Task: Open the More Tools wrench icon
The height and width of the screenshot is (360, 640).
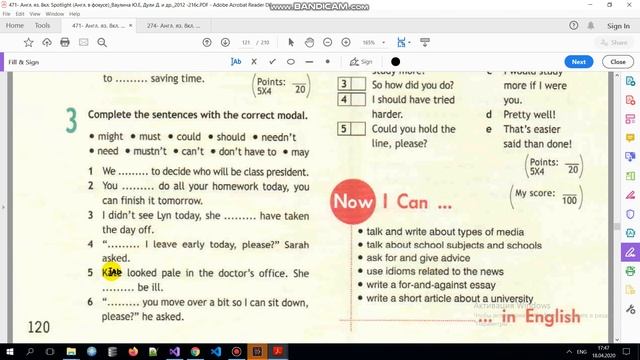Action: (x=630, y=309)
